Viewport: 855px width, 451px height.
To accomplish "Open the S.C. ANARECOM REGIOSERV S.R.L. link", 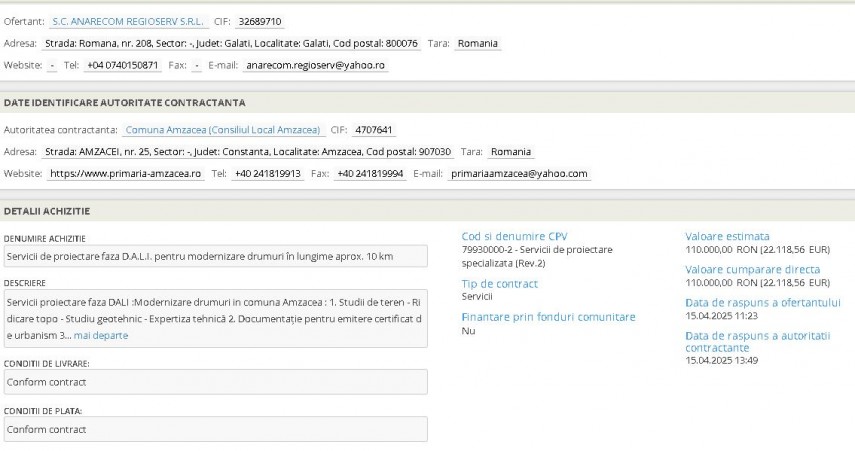I will [128, 21].
